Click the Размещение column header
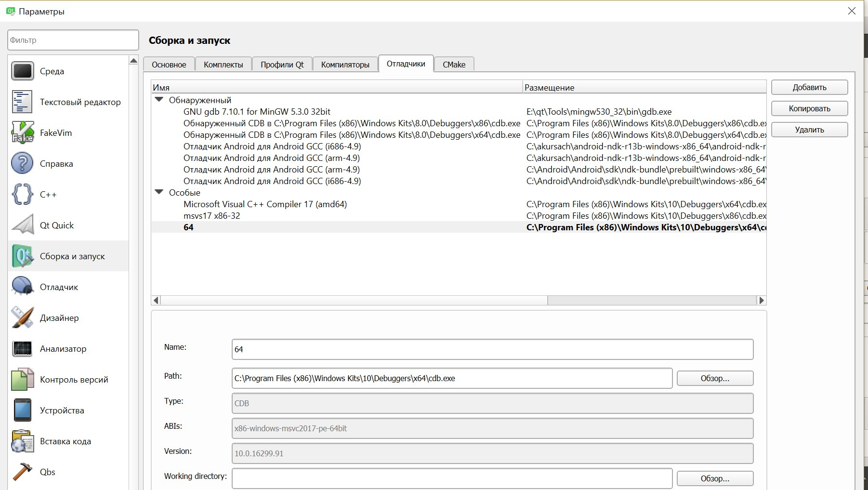Viewport: 868px width, 490px height. tap(644, 87)
